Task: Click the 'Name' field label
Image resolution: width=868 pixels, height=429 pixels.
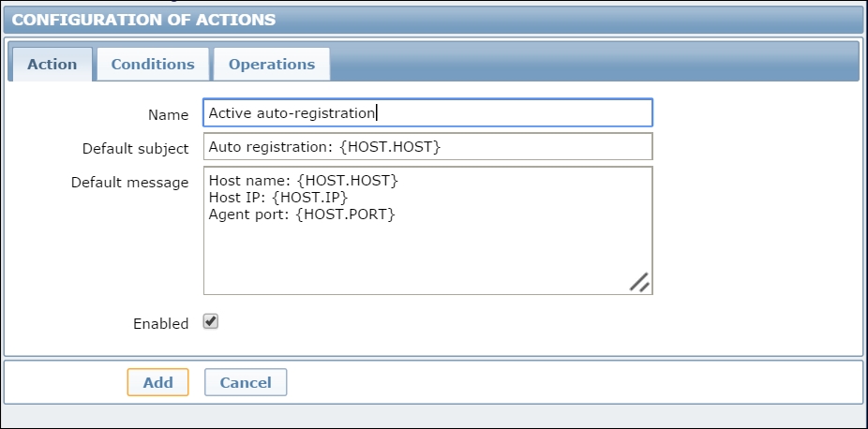Action: point(169,114)
